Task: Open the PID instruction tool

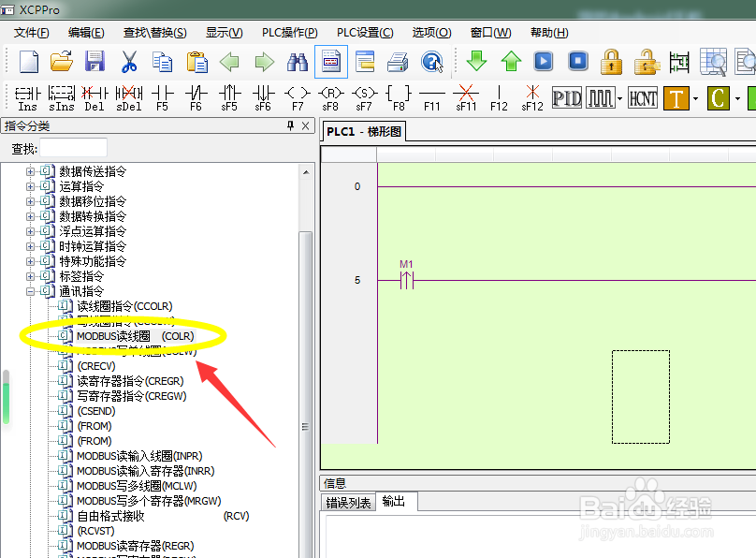Action: [x=567, y=98]
